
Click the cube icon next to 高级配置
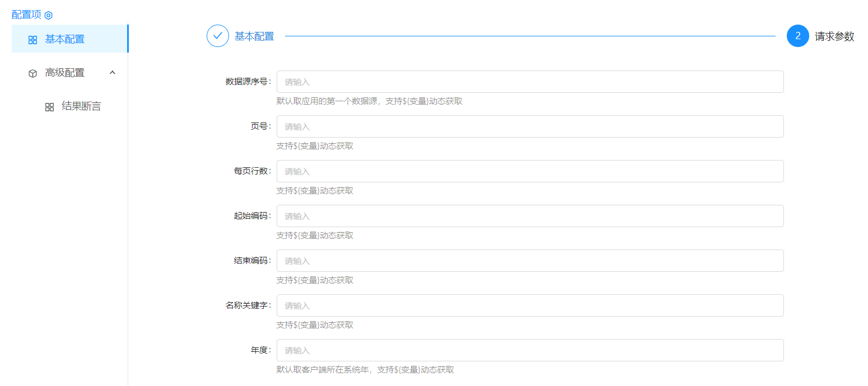tap(32, 73)
